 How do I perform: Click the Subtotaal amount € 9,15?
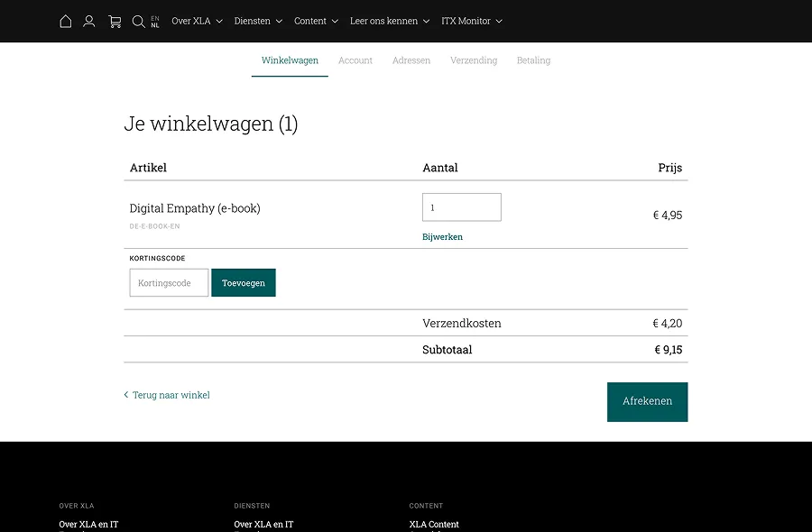pos(668,350)
